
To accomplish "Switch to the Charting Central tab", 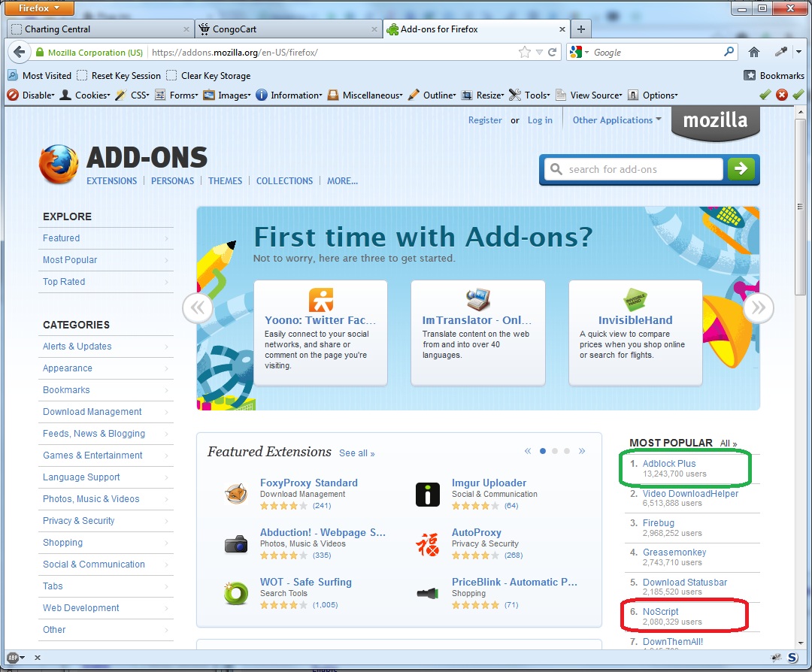I will click(x=101, y=29).
